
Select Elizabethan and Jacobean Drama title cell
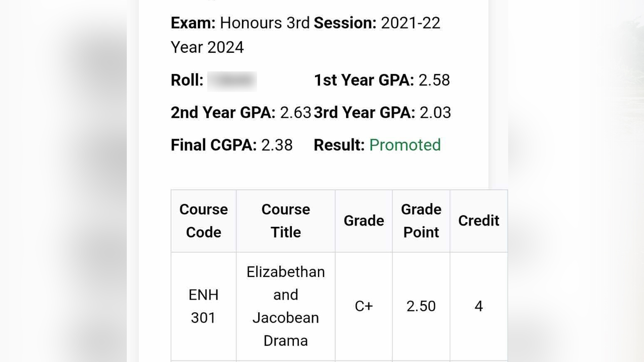286,306
